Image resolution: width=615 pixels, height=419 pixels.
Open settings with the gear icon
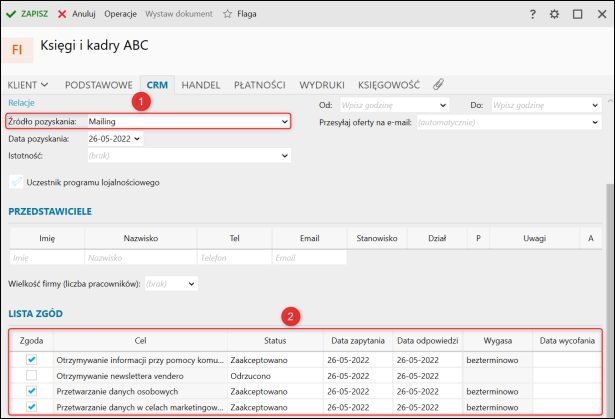point(555,14)
